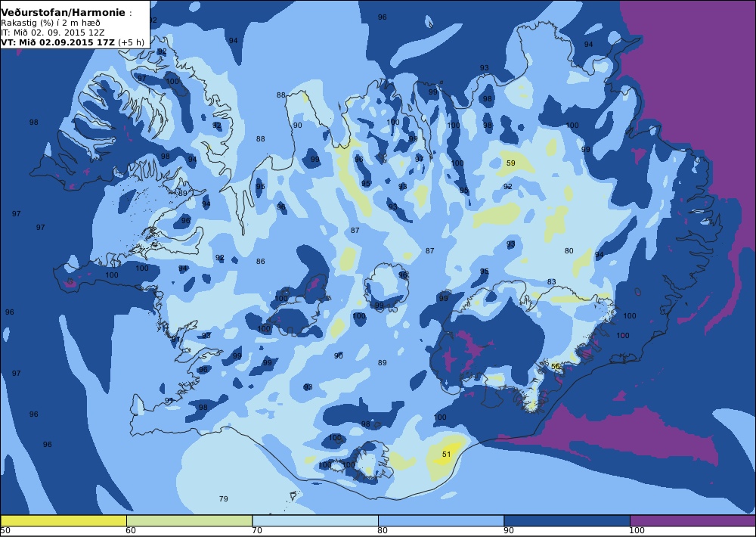Click the '50' legend scale label
Screen dimensions: 756x537
click(x=5, y=531)
